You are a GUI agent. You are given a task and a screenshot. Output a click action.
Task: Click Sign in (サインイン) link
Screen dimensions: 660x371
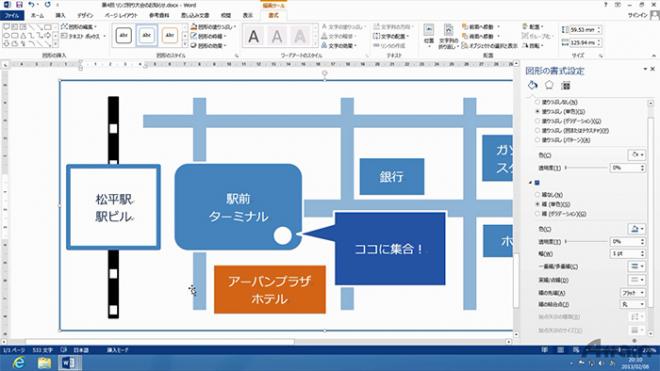pyautogui.click(x=638, y=15)
